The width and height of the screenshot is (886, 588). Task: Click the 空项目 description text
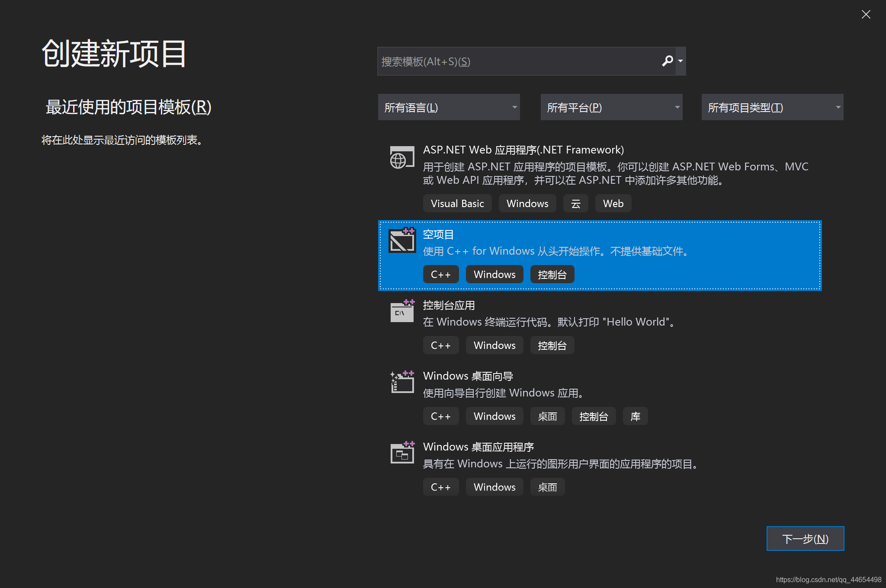coord(556,251)
